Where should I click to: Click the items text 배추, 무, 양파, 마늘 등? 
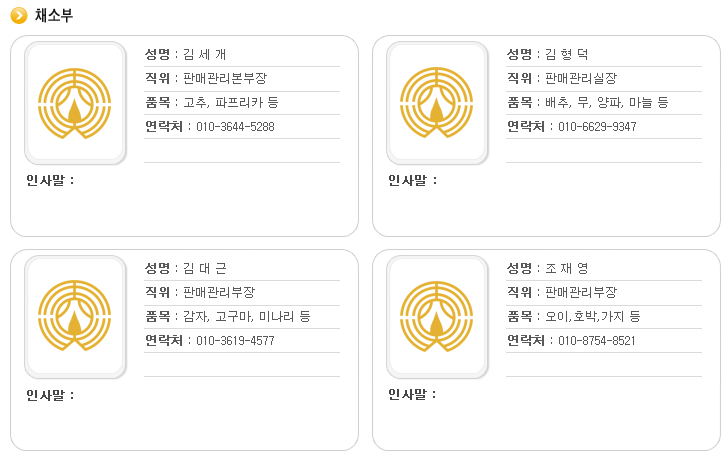(x=607, y=102)
